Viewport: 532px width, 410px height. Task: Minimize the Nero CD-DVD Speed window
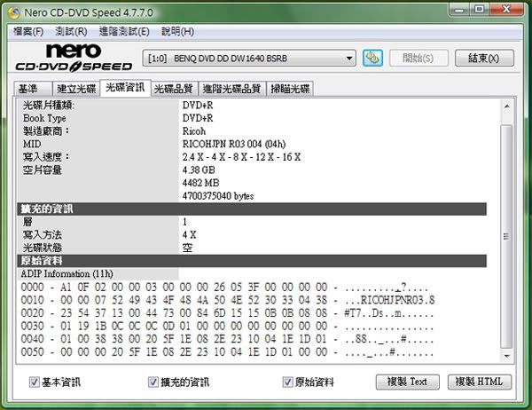pos(459,10)
